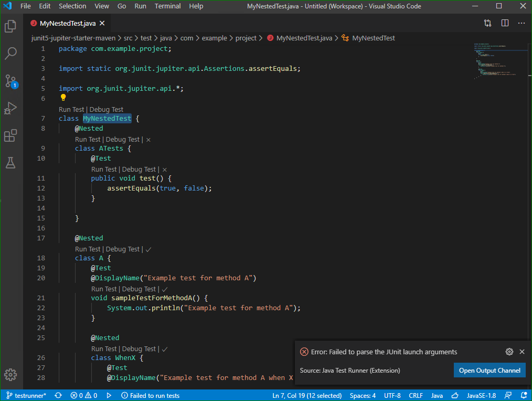Open the example breadcrumb dropdown

point(215,38)
